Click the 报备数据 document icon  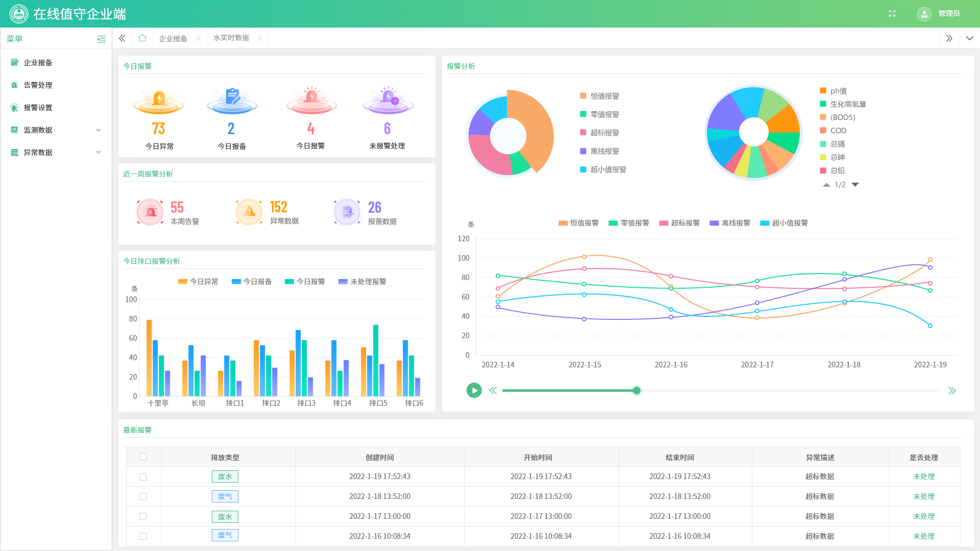[347, 212]
